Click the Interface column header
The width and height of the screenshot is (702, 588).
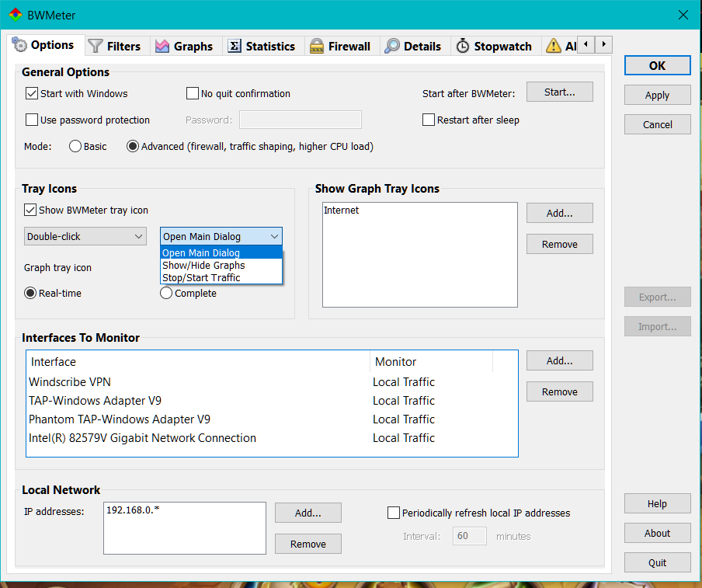coord(198,362)
